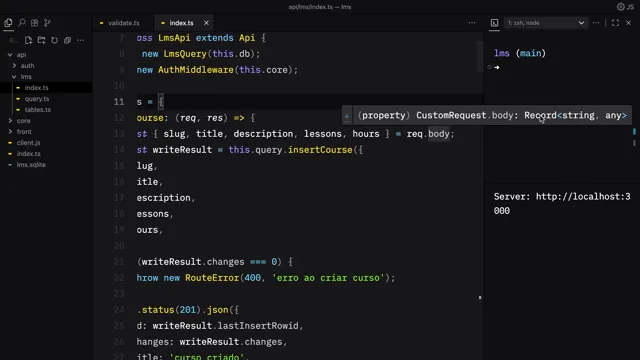This screenshot has height=360, width=640.
Task: Open the Extensions view icon
Action: 35,23
